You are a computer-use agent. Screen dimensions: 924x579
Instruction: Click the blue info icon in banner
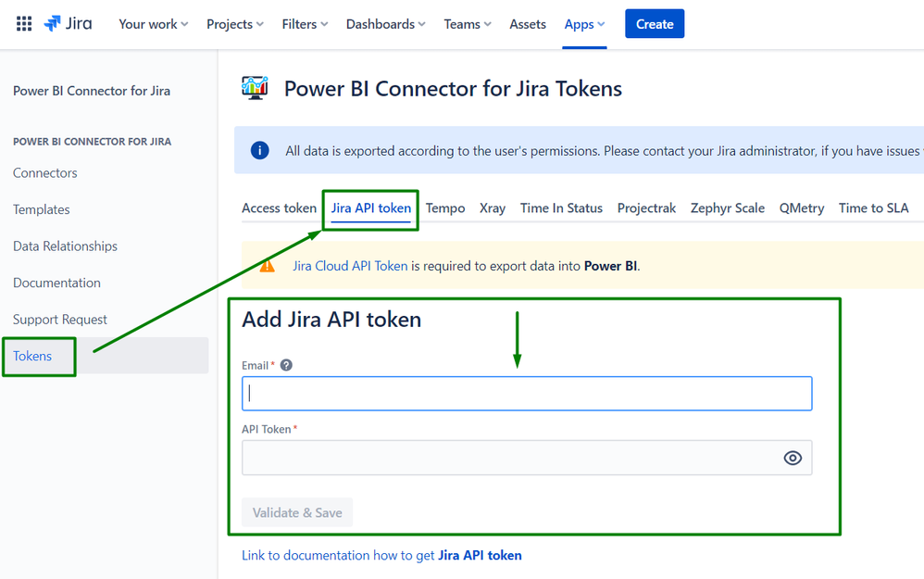(x=260, y=150)
